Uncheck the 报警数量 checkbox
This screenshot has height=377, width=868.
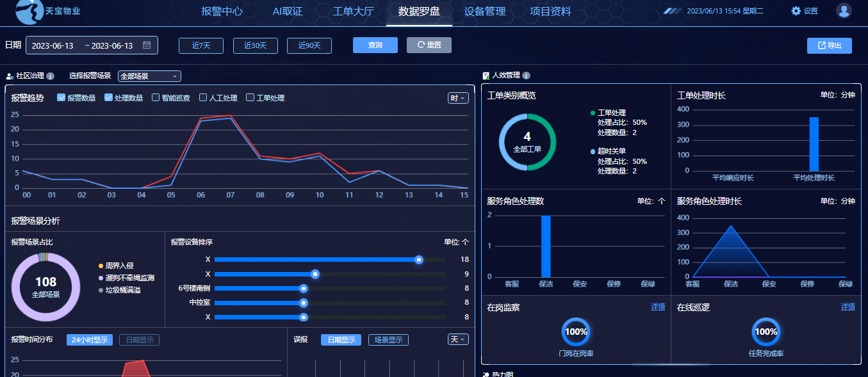[61, 98]
